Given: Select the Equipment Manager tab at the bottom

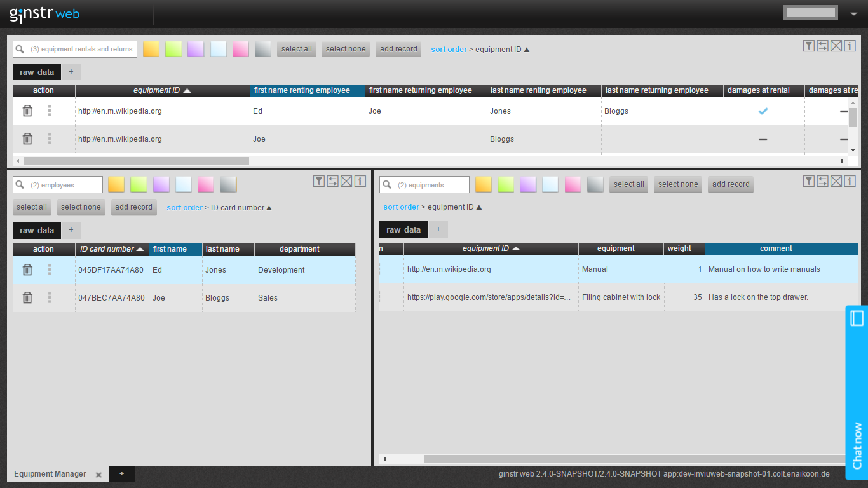Looking at the screenshot, I should pos(50,473).
